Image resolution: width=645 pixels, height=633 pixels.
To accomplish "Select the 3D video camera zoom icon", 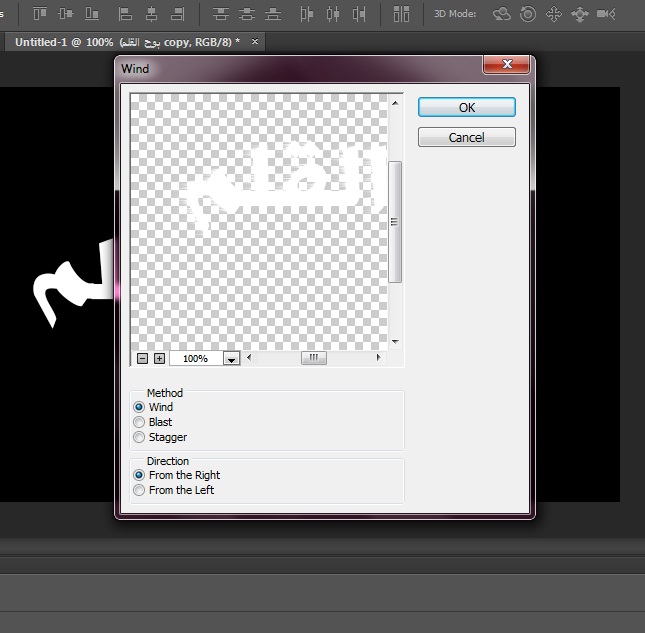I will pos(606,14).
